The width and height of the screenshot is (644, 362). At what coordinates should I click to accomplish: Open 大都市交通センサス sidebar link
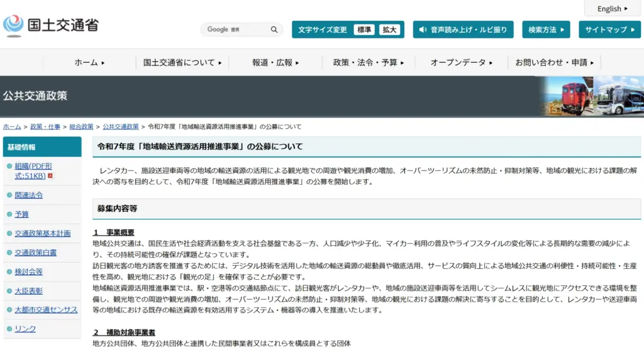pyautogui.click(x=46, y=309)
